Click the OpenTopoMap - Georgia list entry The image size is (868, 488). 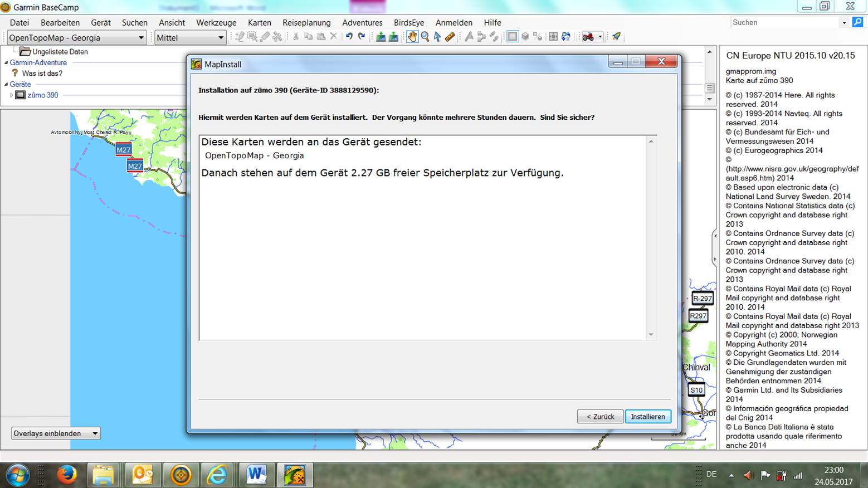tap(255, 156)
